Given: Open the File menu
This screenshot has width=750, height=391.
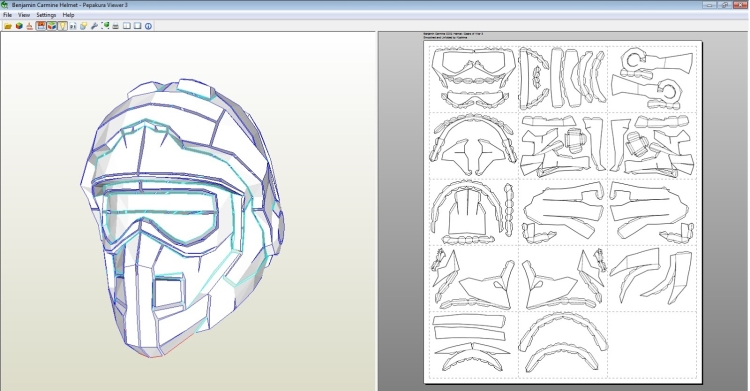Looking at the screenshot, I should coord(7,15).
